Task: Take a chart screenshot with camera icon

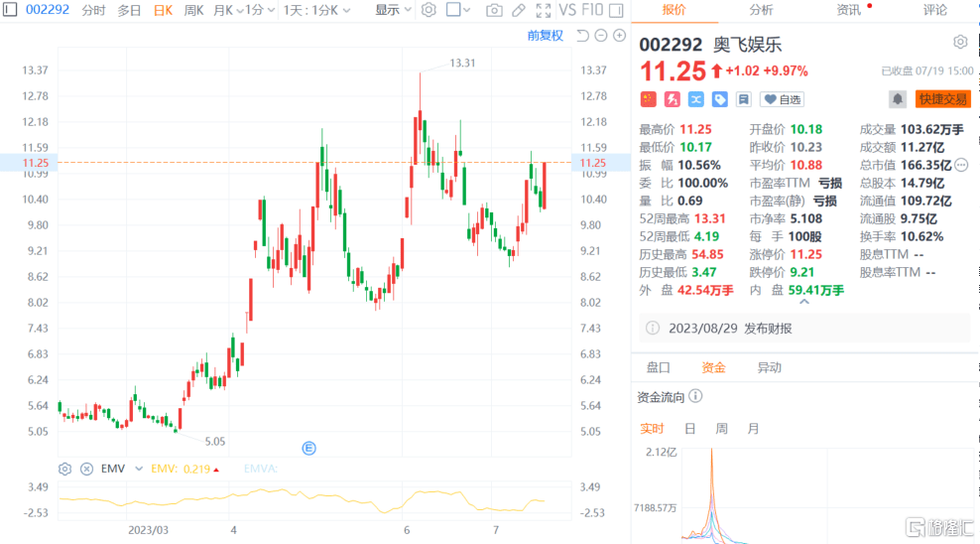Action: 494,10
